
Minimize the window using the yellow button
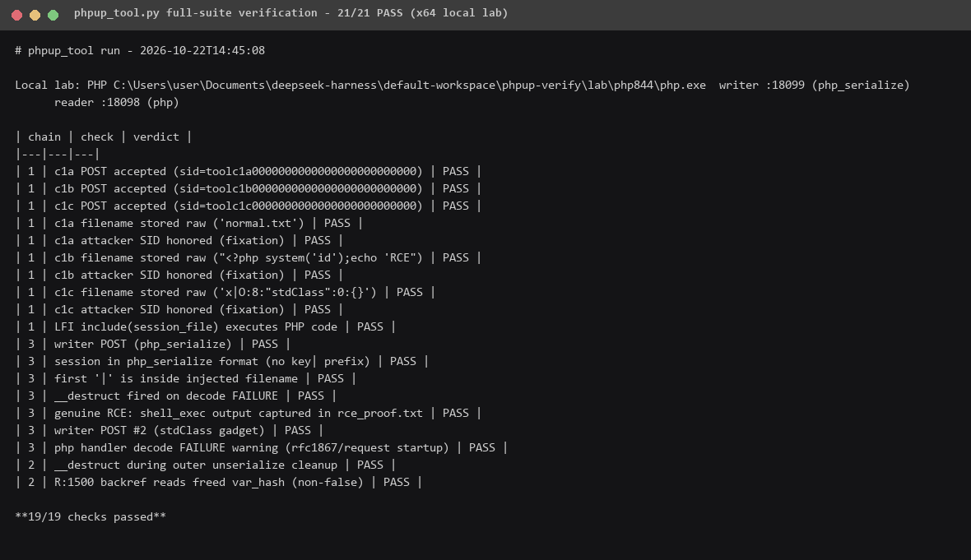35,15
